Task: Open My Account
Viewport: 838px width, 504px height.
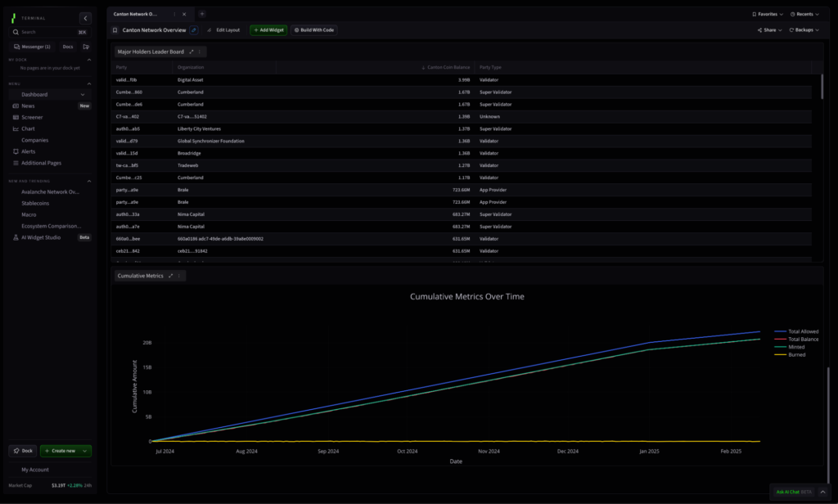Action: pyautogui.click(x=34, y=470)
